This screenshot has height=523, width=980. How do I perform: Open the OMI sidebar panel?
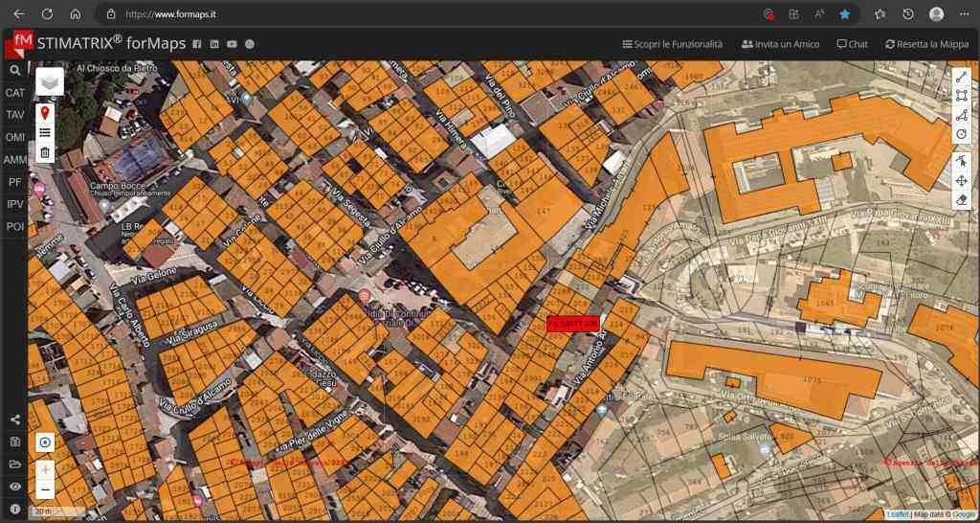coord(14,137)
